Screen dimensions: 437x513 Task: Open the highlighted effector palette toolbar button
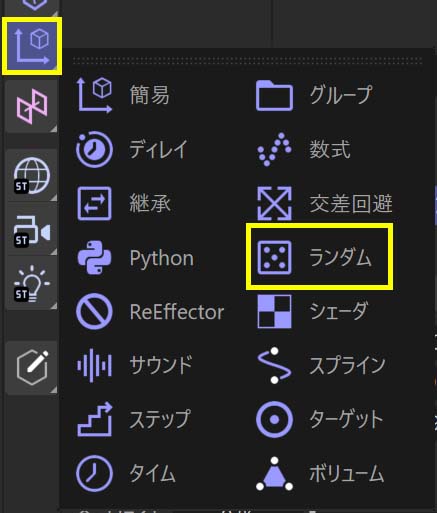[32, 46]
